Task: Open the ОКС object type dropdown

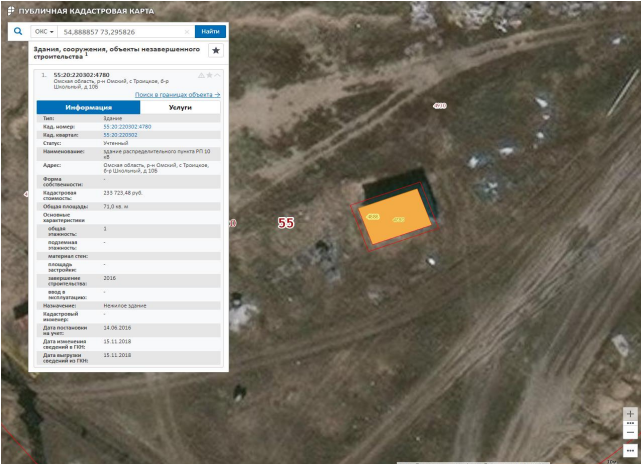Action: (x=44, y=32)
